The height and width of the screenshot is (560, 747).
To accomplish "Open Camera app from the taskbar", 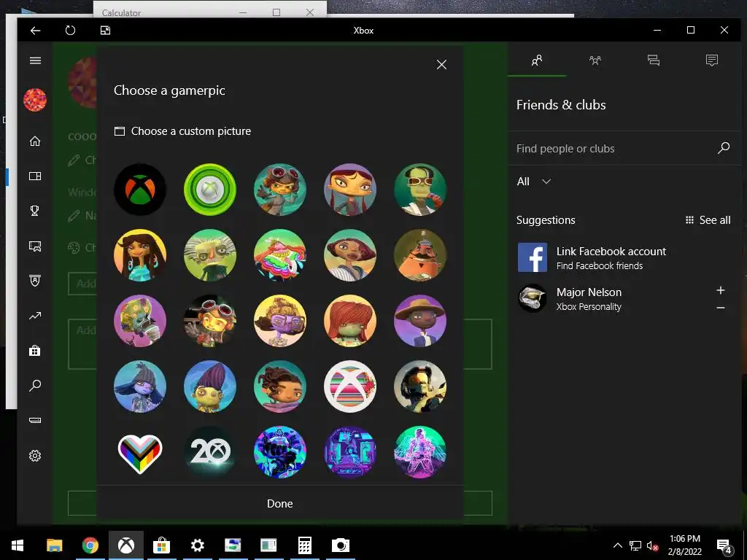I will click(340, 545).
